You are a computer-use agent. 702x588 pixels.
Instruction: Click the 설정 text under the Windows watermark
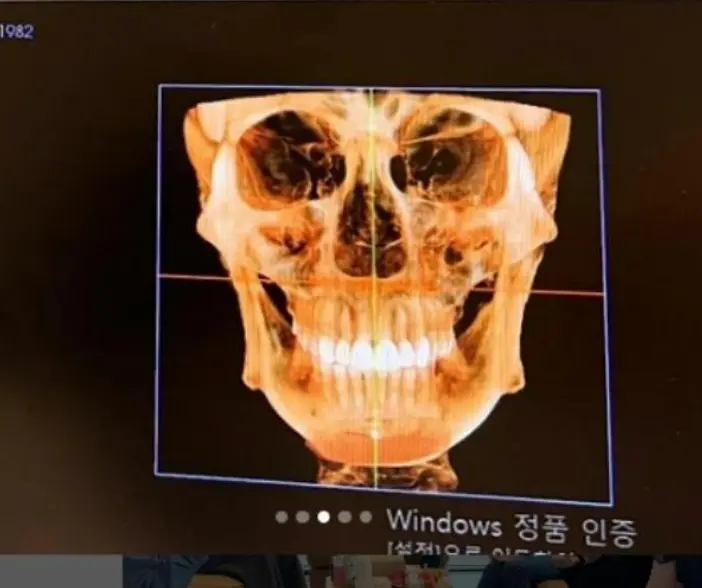pos(407,551)
